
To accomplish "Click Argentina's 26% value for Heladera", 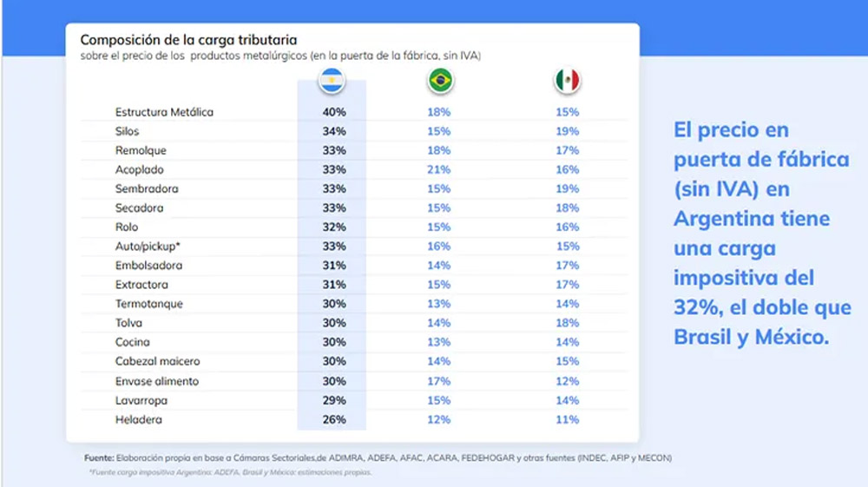I will tap(334, 419).
